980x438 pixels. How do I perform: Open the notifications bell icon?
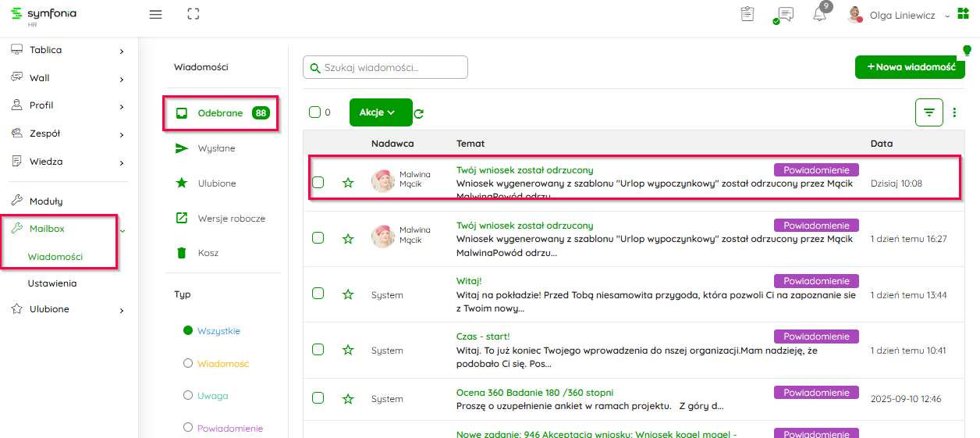(x=819, y=15)
